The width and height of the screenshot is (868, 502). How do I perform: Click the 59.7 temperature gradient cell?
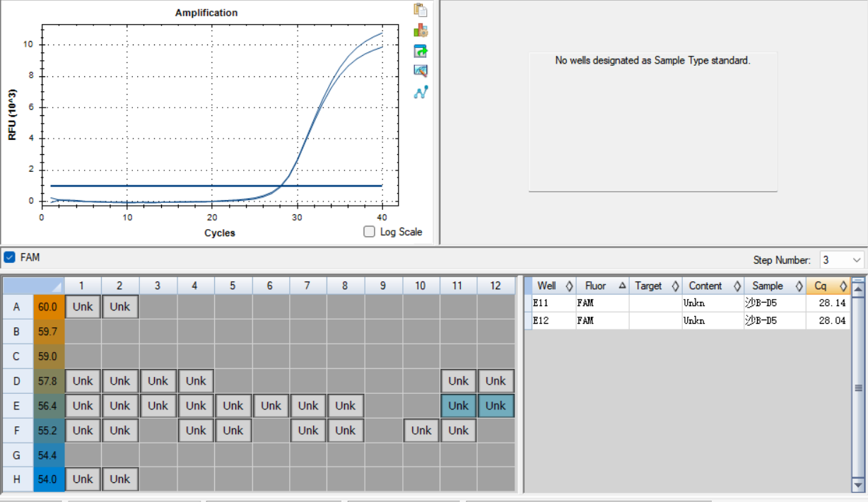pos(49,331)
